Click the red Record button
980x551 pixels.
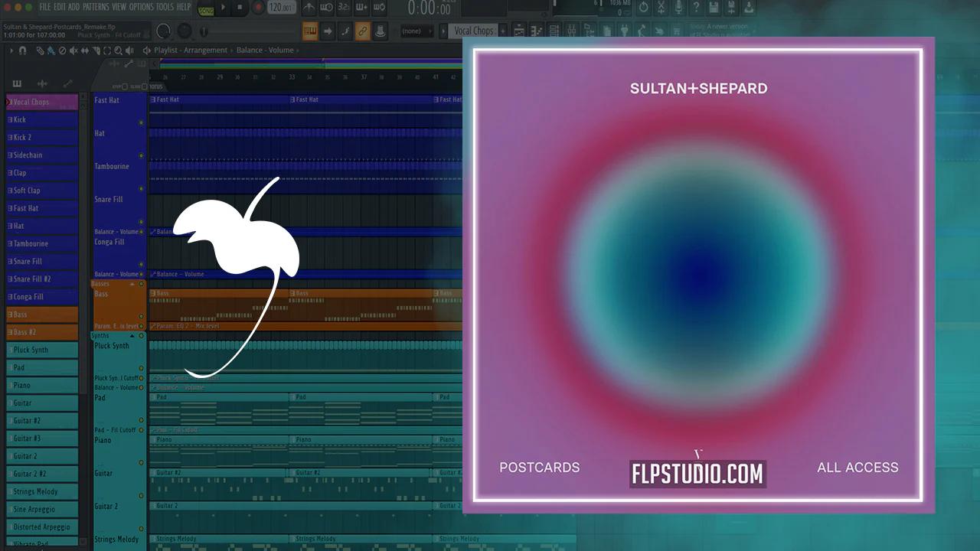258,8
